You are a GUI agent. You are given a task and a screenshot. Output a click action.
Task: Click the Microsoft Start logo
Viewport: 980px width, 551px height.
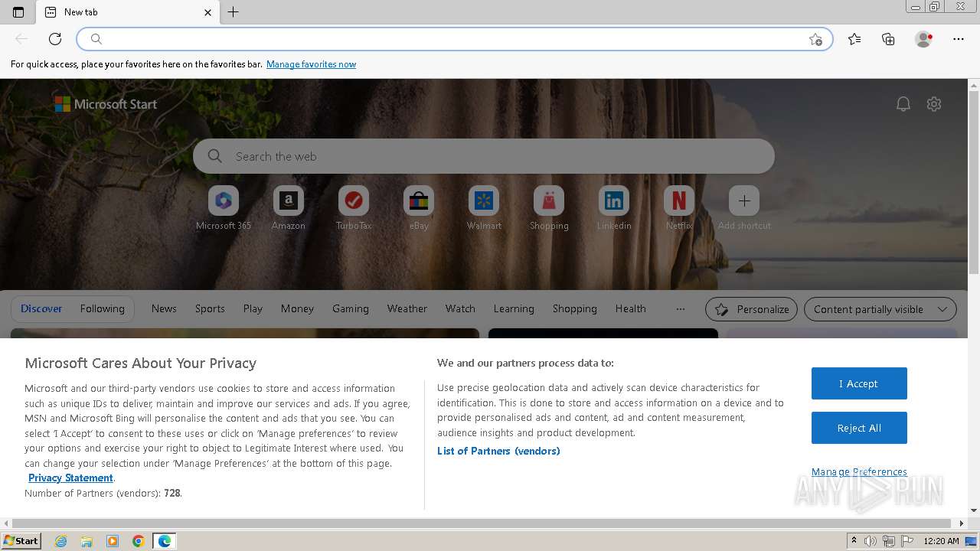coord(106,104)
